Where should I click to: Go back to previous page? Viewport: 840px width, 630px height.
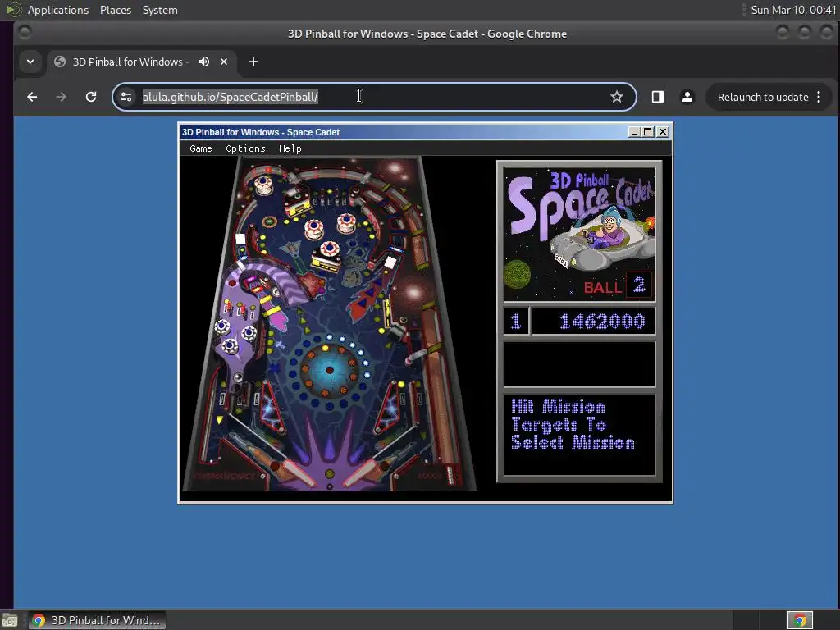[32, 97]
